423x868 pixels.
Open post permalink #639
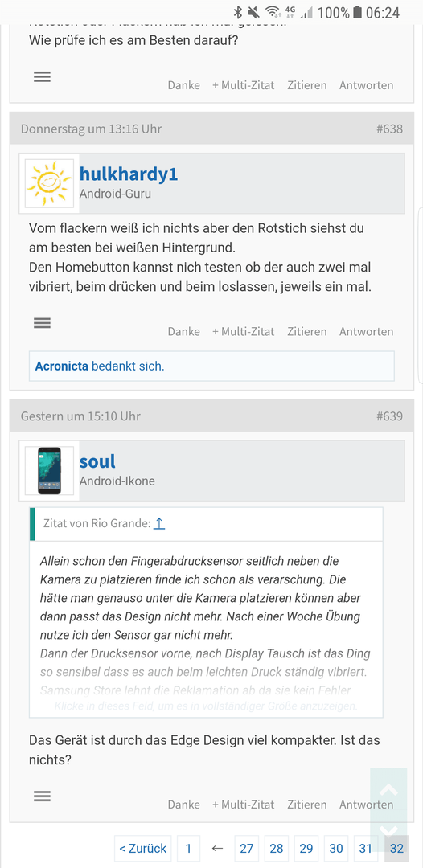(x=389, y=416)
